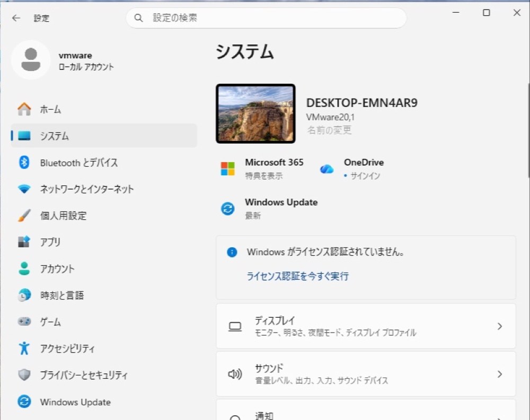The height and width of the screenshot is (420, 530).
Task: Click Microsoft 365 特典を表示 text
Action: (263, 176)
